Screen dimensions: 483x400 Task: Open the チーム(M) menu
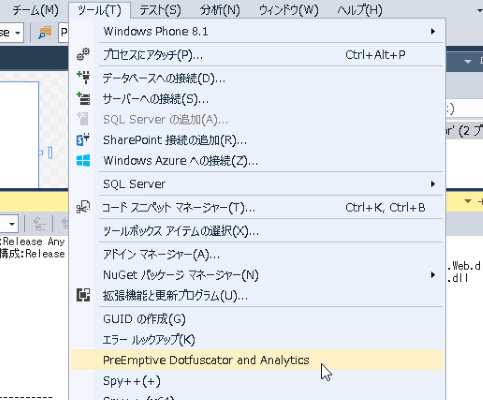pos(35,10)
